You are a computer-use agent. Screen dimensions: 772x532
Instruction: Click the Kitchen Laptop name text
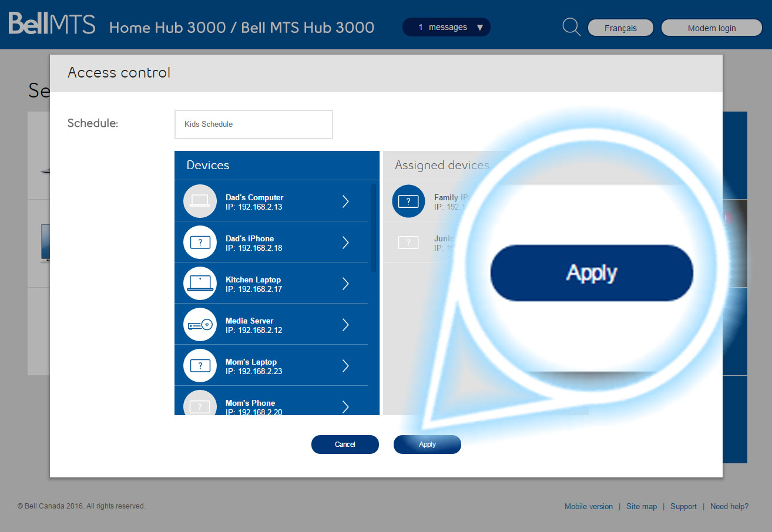[x=253, y=280]
